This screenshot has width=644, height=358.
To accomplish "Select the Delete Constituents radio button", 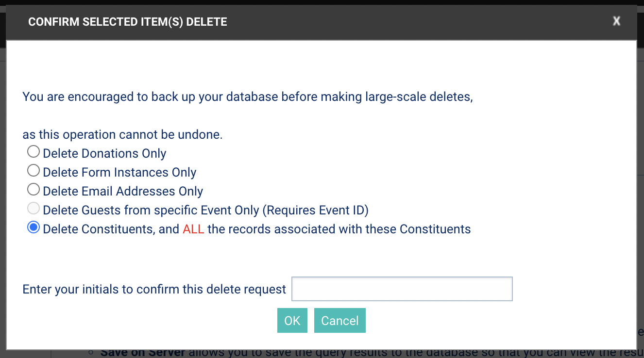I will tap(34, 228).
